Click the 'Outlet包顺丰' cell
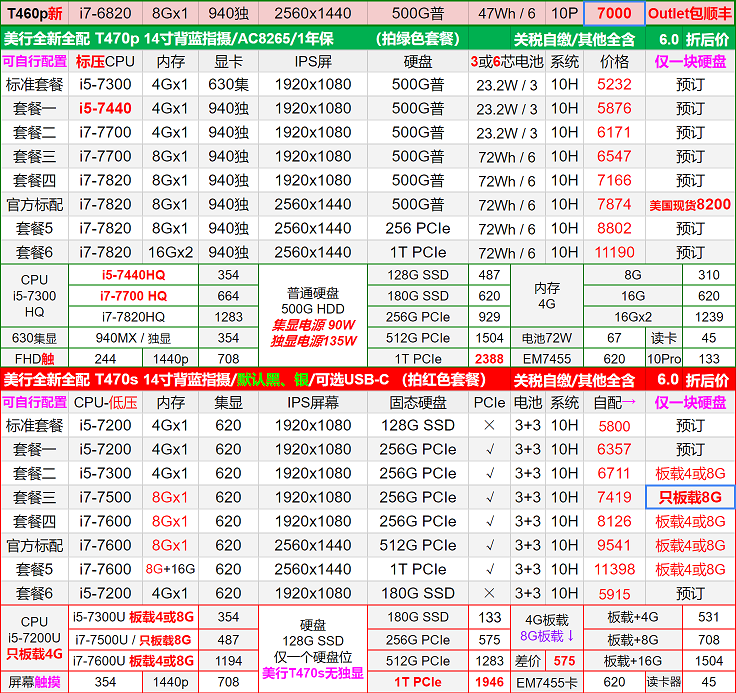The image size is (736, 693). (x=690, y=13)
